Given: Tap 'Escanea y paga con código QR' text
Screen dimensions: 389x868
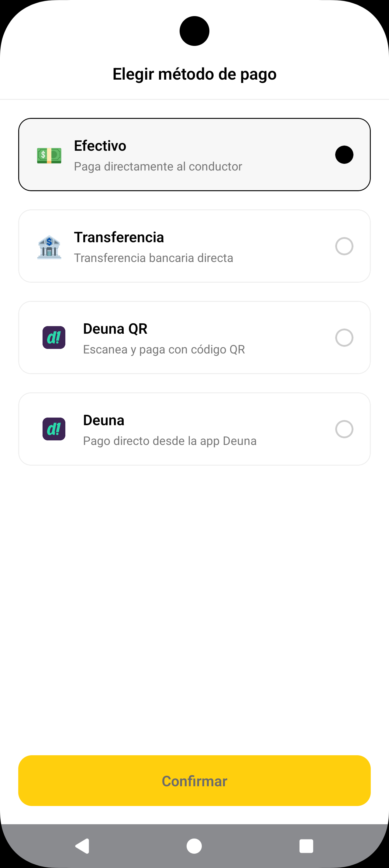Looking at the screenshot, I should coord(164,350).
